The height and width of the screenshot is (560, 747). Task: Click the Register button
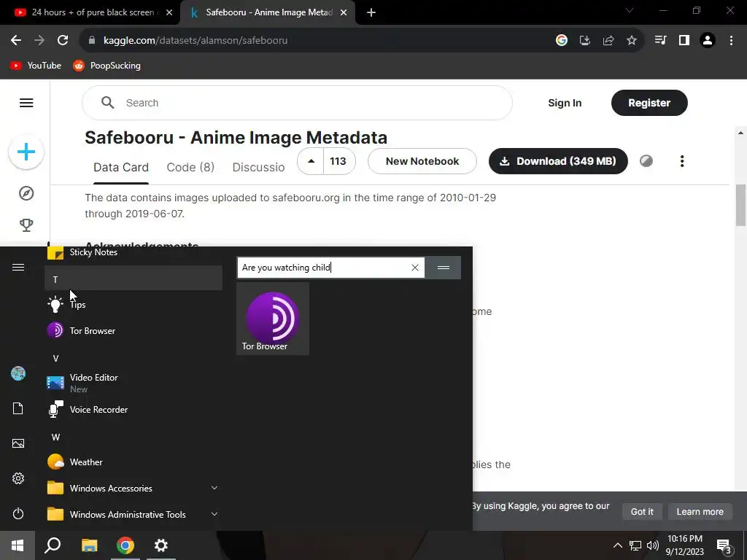pos(649,103)
